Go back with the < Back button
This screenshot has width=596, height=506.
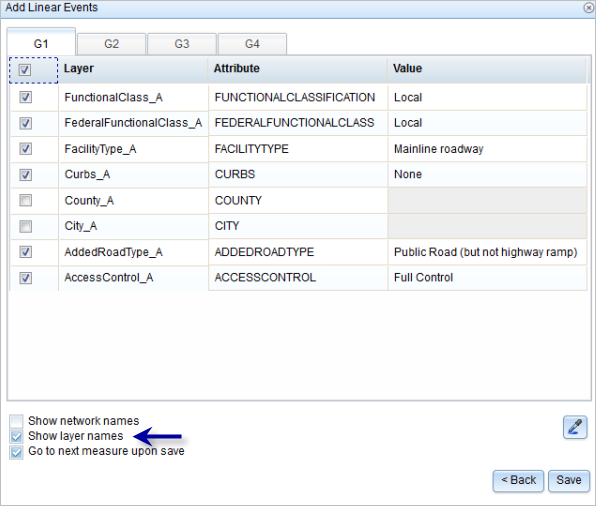point(518,481)
